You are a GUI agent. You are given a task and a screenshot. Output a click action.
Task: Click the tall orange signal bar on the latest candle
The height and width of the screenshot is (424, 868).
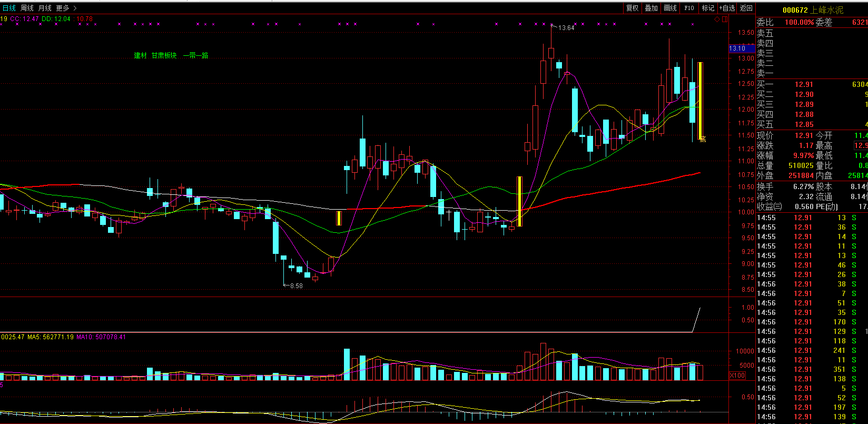[700, 101]
